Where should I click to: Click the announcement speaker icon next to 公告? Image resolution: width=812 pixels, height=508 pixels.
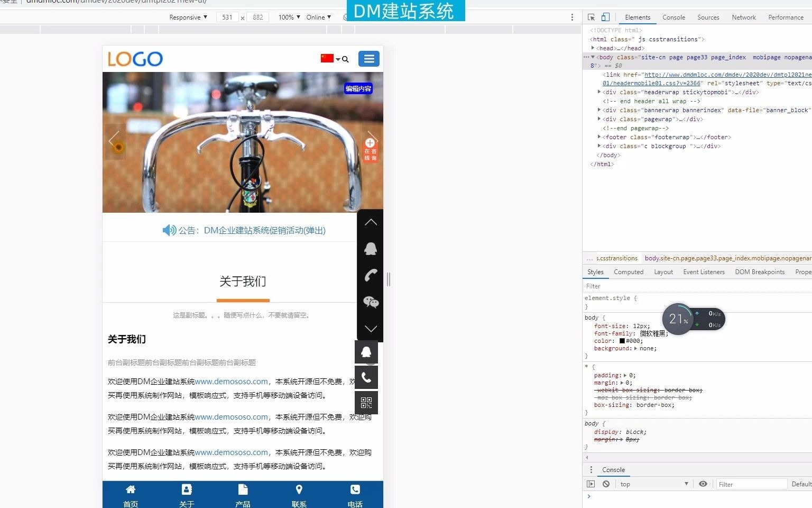tap(169, 230)
